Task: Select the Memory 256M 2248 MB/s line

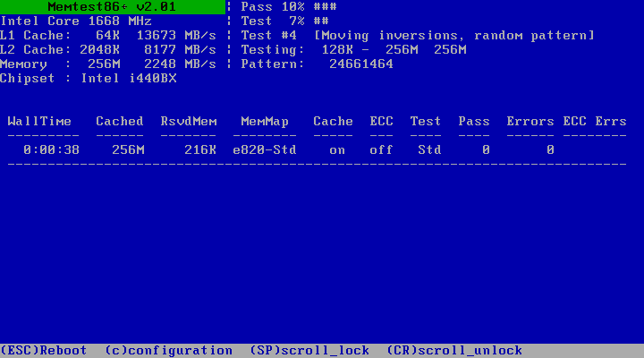Action: pos(108,64)
